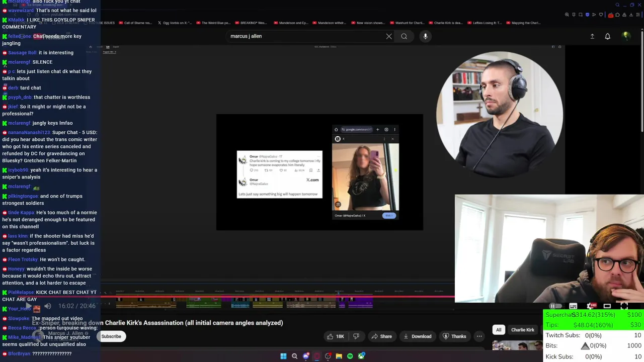Open 'Mapping the Charl...' tab

coord(523,23)
